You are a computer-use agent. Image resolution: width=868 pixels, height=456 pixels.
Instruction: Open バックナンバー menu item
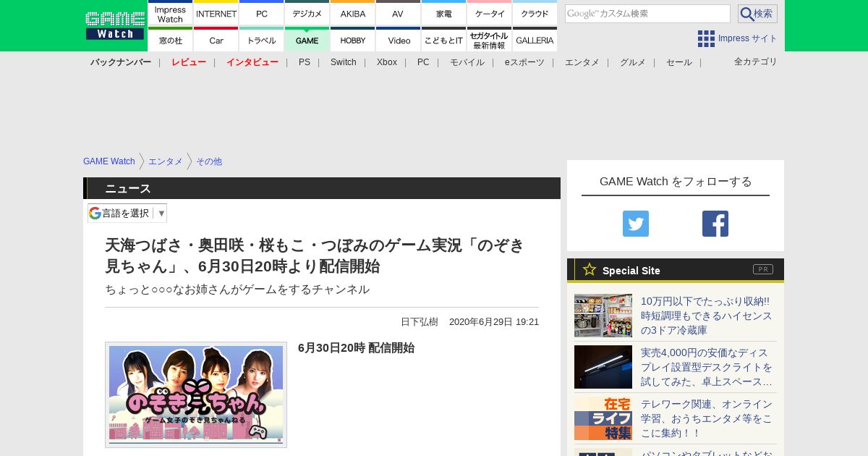pos(121,62)
